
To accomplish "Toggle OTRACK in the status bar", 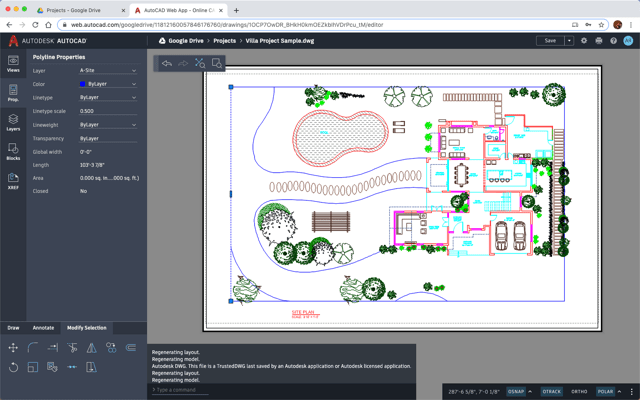I will pos(551,391).
